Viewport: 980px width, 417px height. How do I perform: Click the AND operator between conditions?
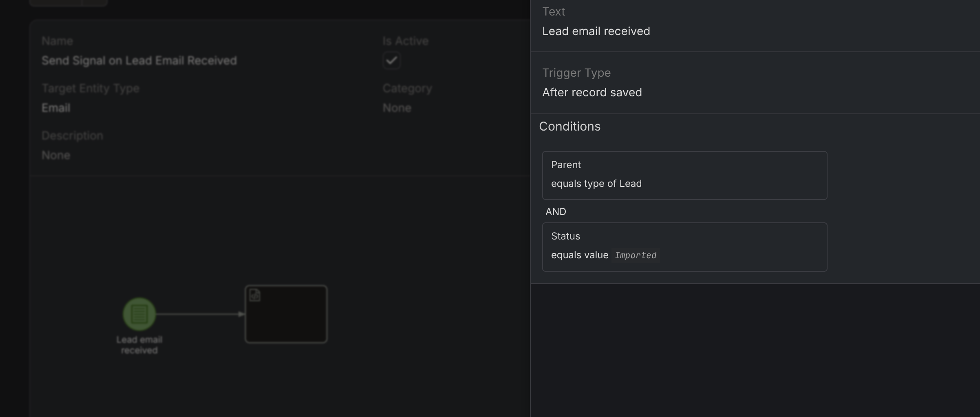click(556, 211)
